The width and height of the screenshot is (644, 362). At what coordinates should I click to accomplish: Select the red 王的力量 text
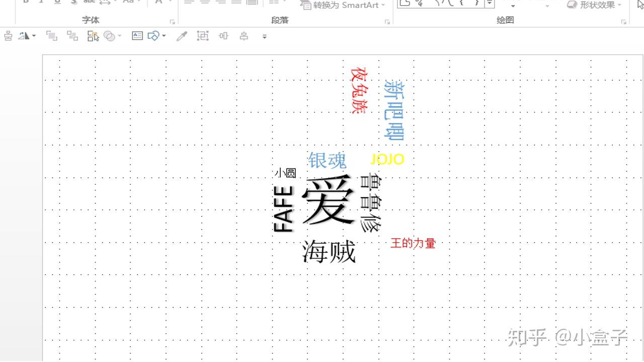pos(413,243)
